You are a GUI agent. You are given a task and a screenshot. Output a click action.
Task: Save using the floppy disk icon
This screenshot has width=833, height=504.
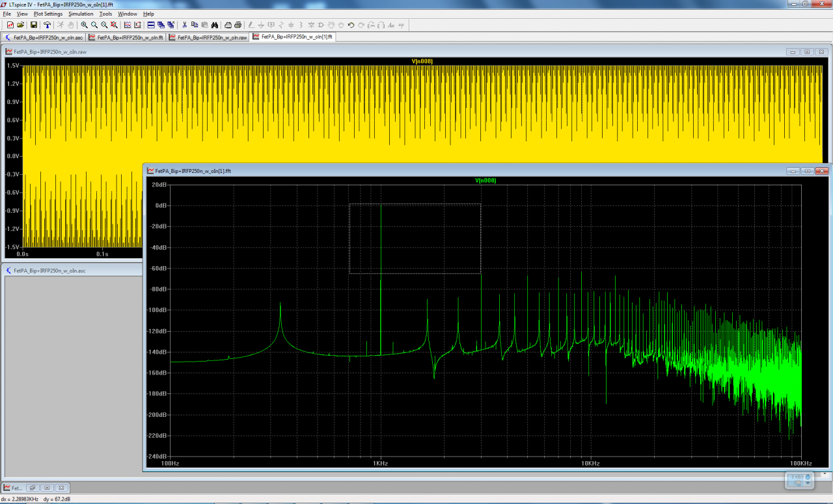[x=34, y=25]
